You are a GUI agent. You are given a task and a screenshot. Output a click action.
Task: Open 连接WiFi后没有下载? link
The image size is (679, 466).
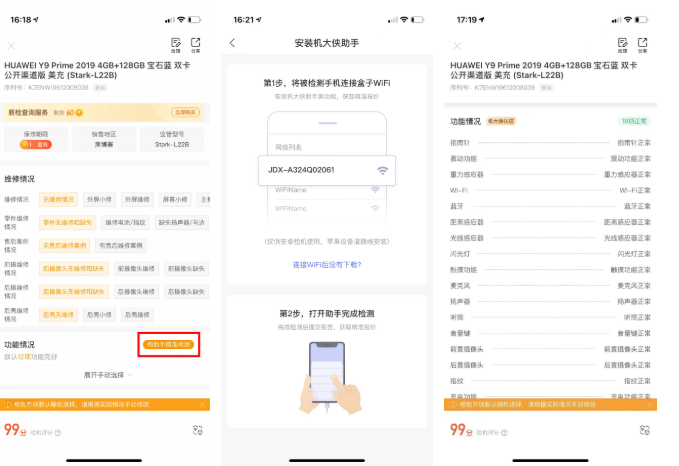(327, 264)
